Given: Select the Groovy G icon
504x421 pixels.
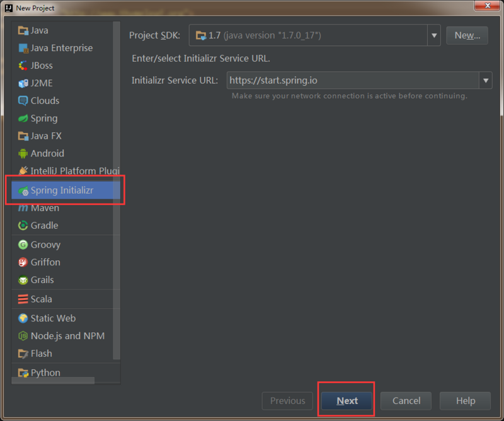Looking at the screenshot, I should [23, 245].
